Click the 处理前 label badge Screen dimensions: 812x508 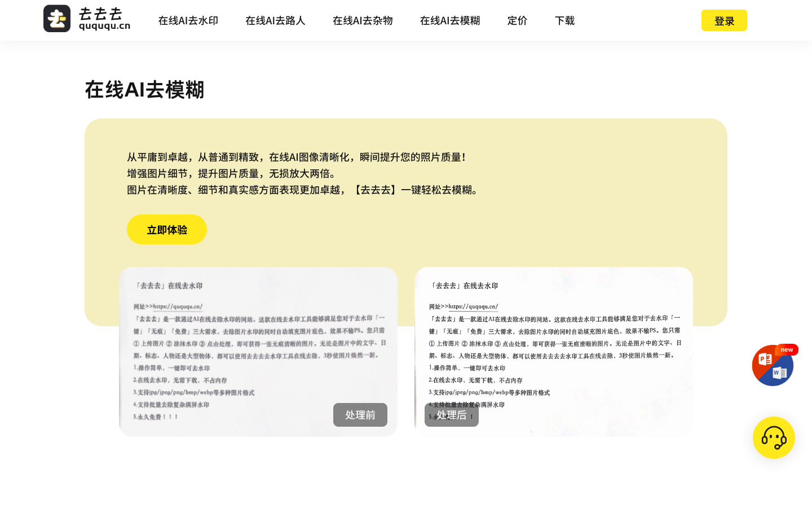(x=360, y=415)
